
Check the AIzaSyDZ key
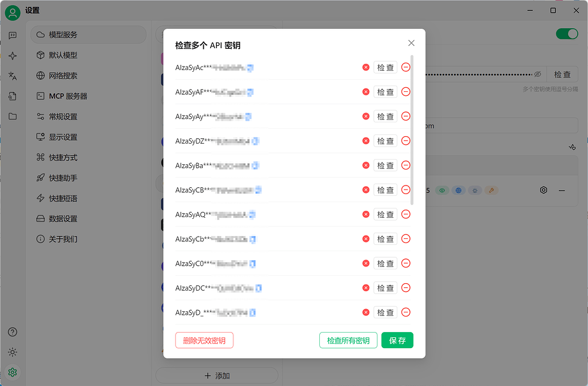(385, 141)
